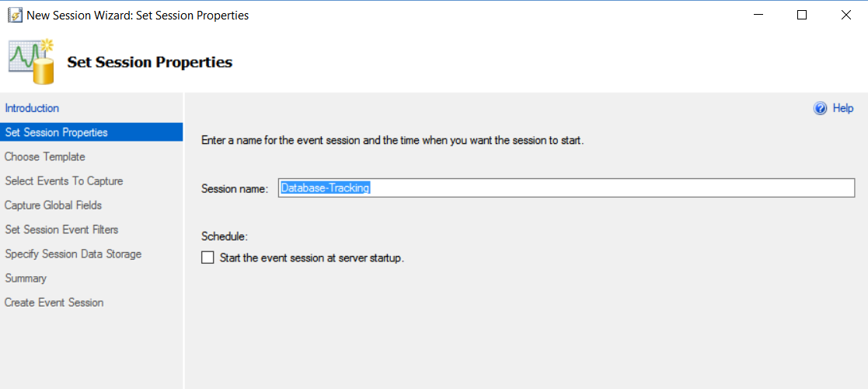Close the New Session Wizard window
The height and width of the screenshot is (389, 868).
pyautogui.click(x=845, y=15)
